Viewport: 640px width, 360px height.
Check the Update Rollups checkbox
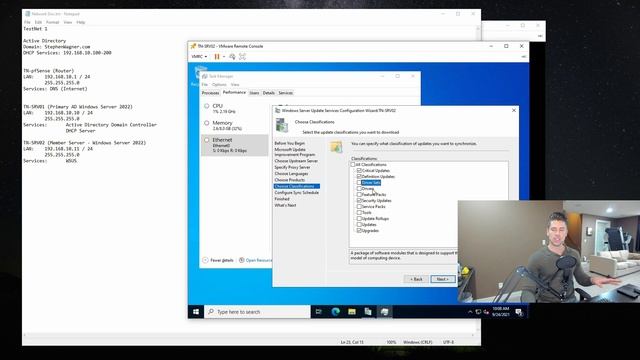coord(359,218)
